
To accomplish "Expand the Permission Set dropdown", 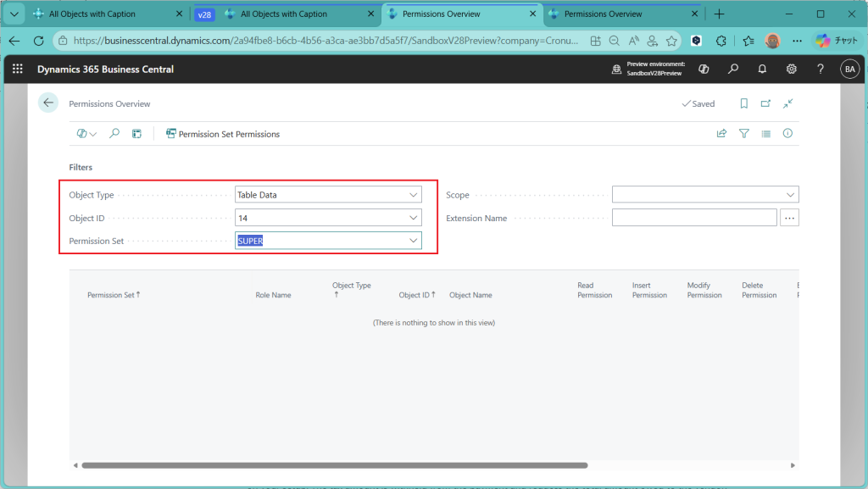I will tap(413, 241).
